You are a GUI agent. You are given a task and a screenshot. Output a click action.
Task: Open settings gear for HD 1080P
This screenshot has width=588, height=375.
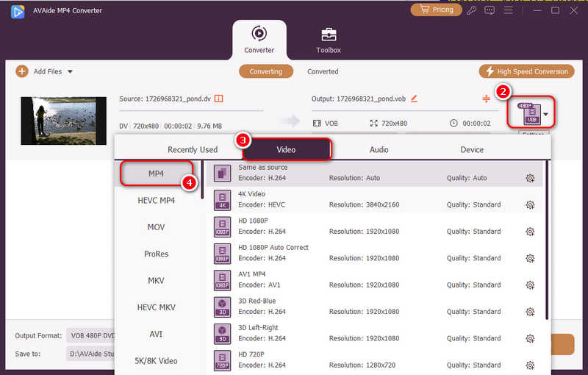(530, 232)
